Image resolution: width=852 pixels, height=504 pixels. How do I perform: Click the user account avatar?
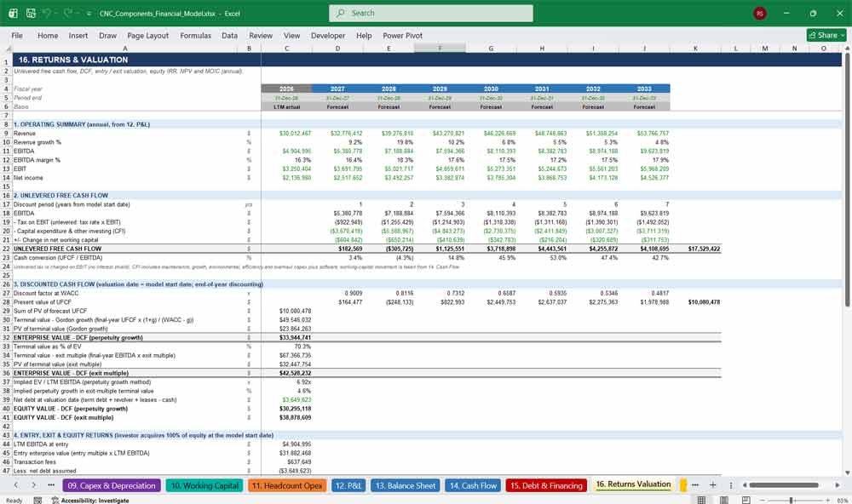pyautogui.click(x=760, y=14)
